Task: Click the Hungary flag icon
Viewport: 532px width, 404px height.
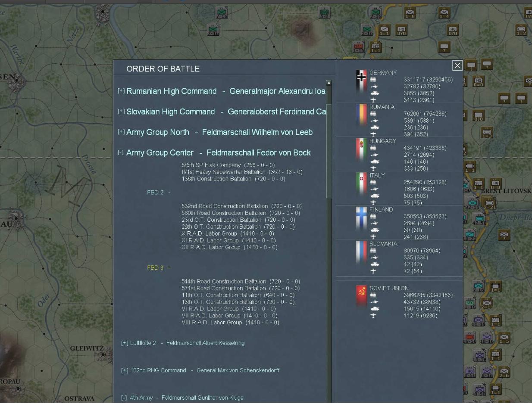Action: pos(361,150)
